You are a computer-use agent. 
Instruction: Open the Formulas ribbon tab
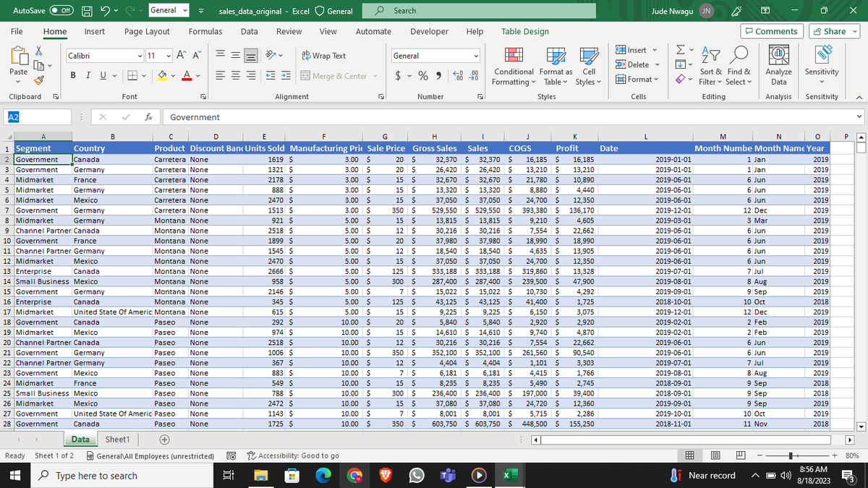205,31
